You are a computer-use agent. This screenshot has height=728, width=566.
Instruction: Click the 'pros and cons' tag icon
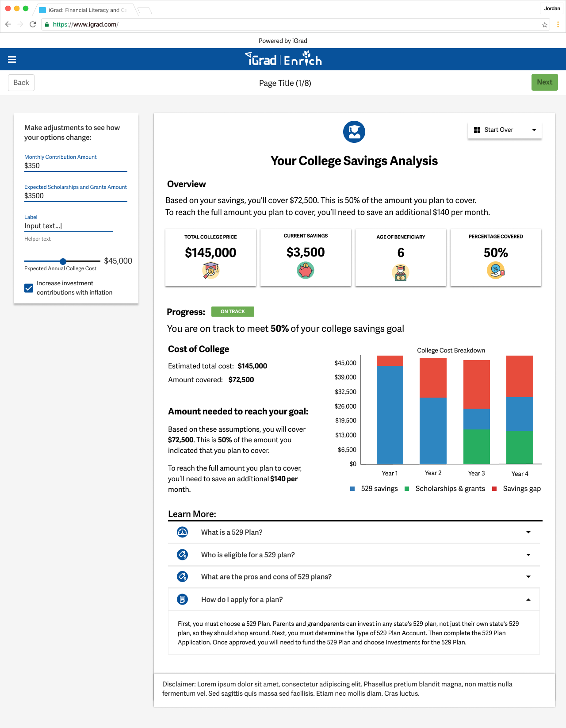pos(182,576)
